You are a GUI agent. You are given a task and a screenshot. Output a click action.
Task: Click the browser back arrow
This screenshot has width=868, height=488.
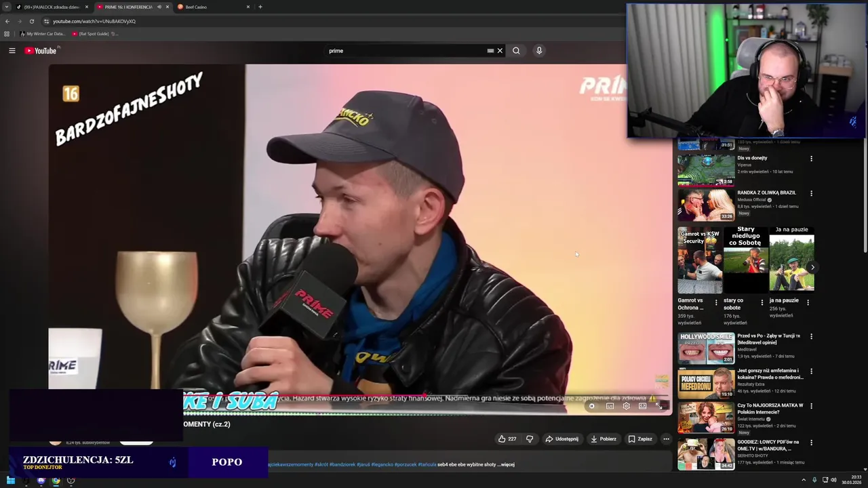pos(7,21)
